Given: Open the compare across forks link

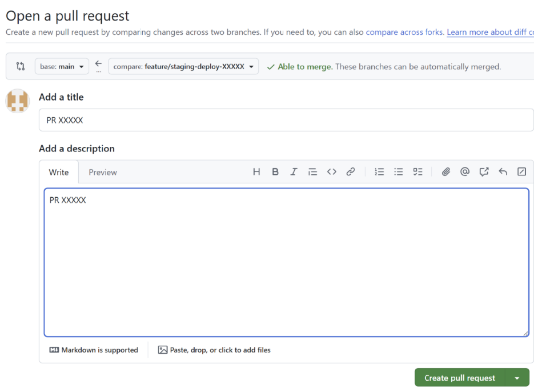Looking at the screenshot, I should (404, 32).
